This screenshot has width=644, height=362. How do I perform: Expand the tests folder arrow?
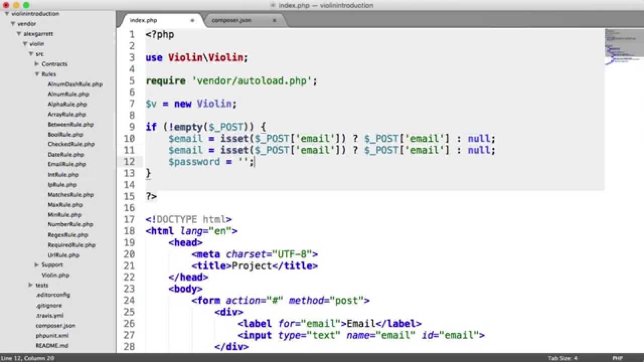31,285
